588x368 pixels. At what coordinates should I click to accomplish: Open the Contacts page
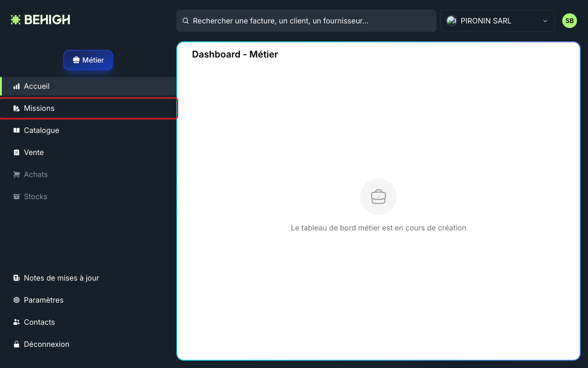(88, 322)
